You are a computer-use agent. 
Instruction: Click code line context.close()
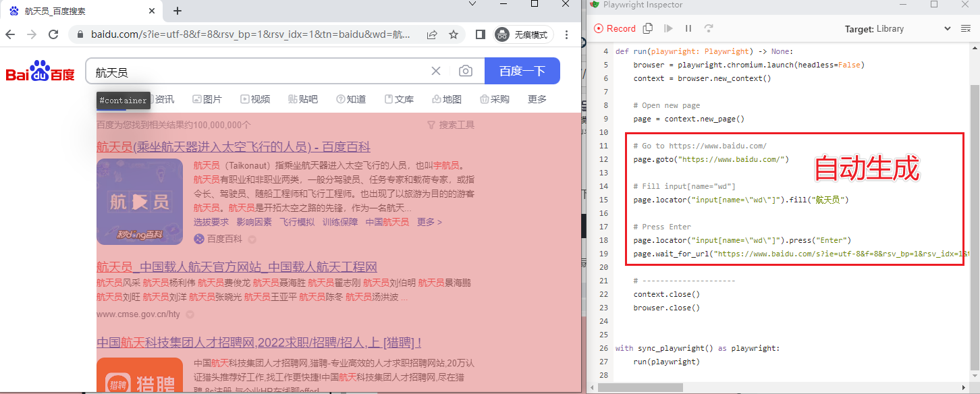(667, 294)
